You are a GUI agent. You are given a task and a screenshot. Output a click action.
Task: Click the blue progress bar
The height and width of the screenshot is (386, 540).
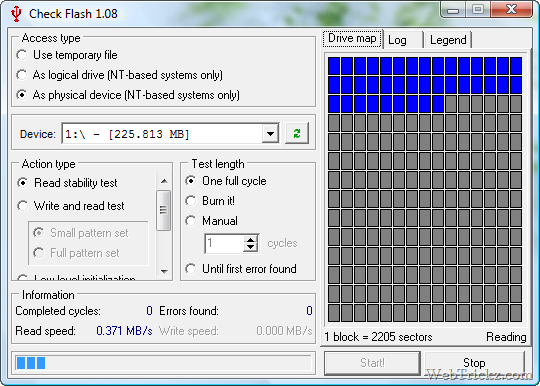[164, 363]
